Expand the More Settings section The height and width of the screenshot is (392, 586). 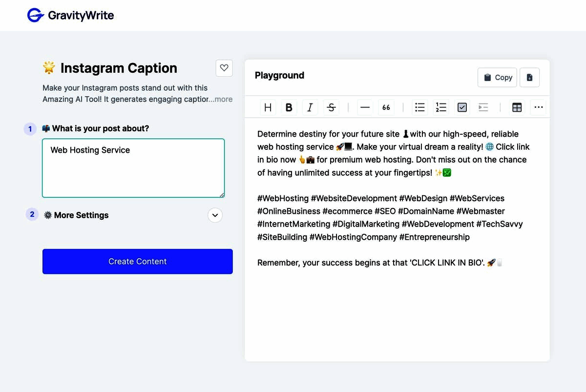tap(215, 215)
